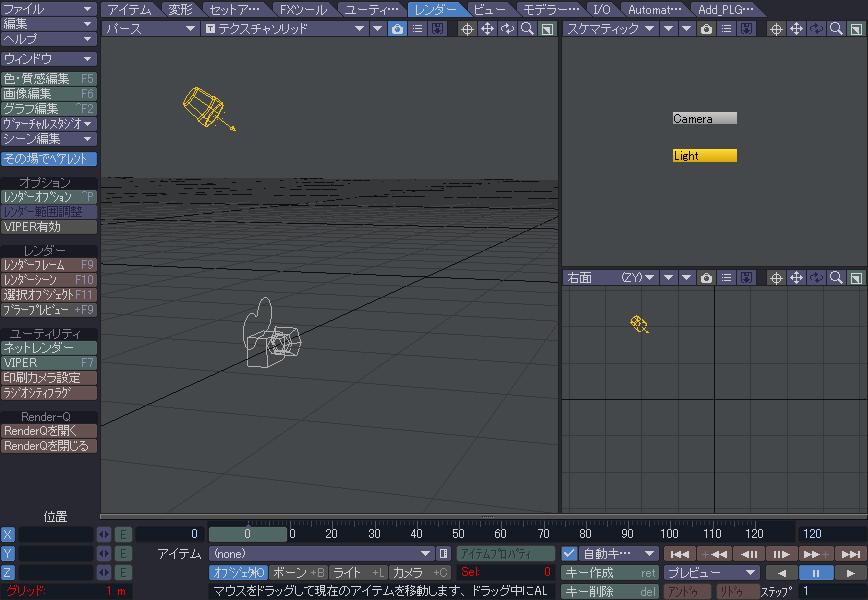Switch selection mode to ボーン
The width and height of the screenshot is (868, 600).
pyautogui.click(x=299, y=572)
